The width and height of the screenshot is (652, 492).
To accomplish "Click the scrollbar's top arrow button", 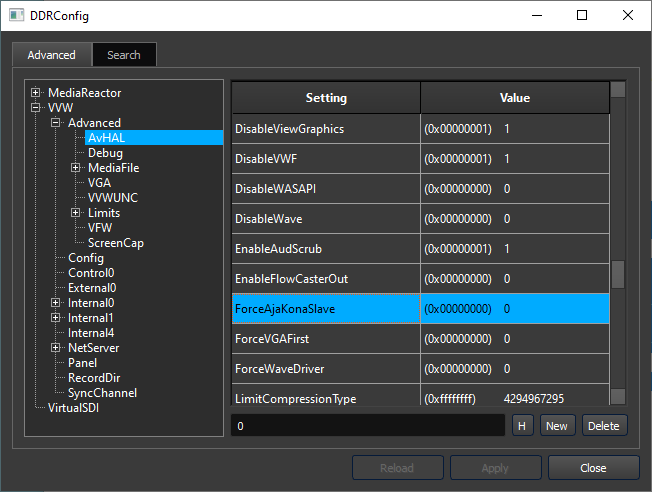I will click(618, 89).
